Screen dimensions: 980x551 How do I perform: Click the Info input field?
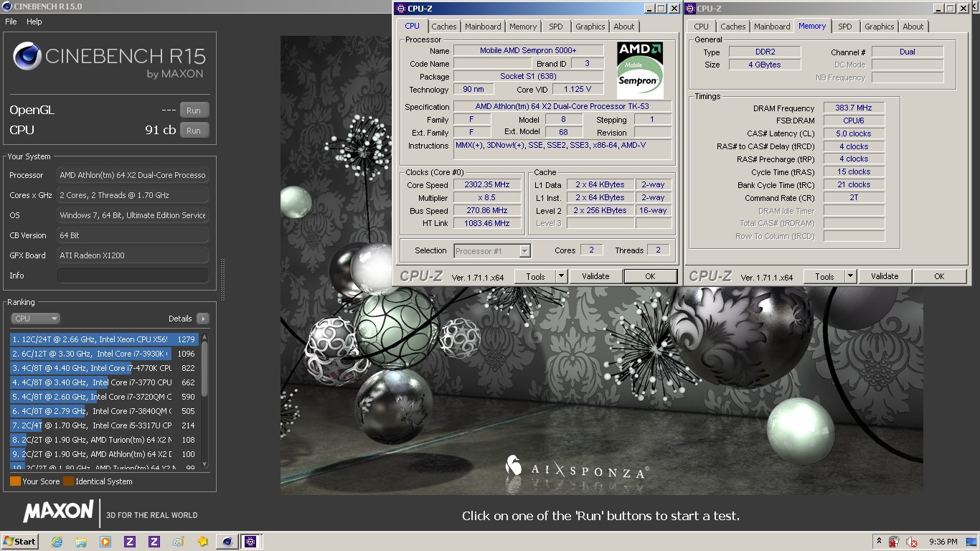click(x=133, y=275)
